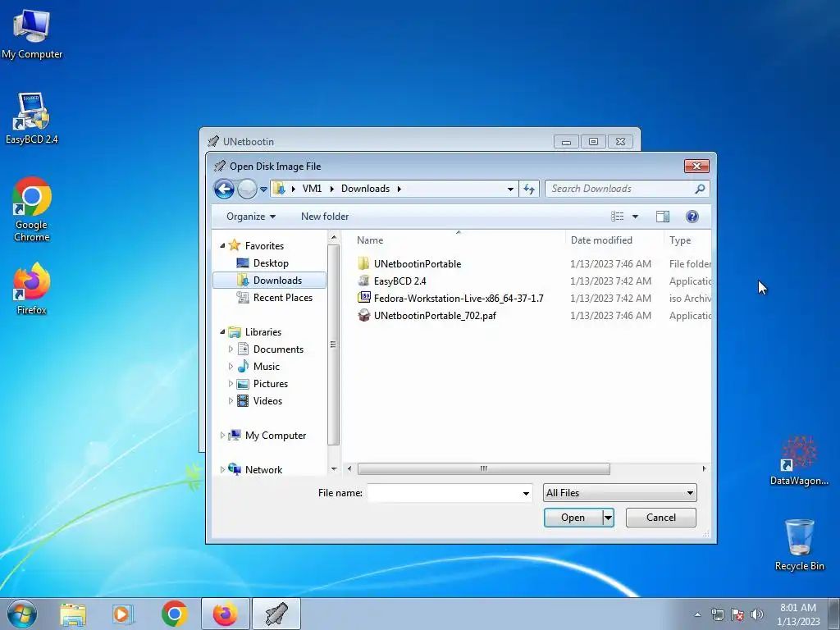Image resolution: width=840 pixels, height=630 pixels.
Task: Click the Search Downloads field
Action: [620, 189]
